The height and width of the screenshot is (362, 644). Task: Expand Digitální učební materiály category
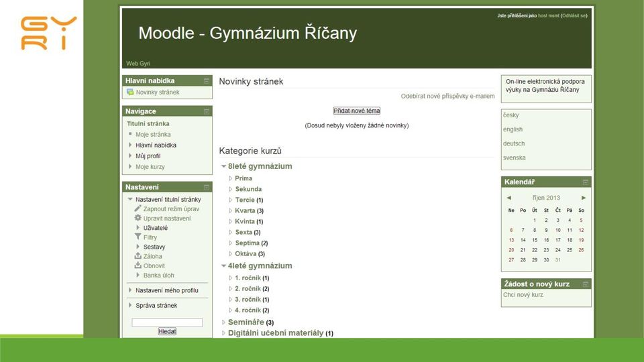pos(224,333)
